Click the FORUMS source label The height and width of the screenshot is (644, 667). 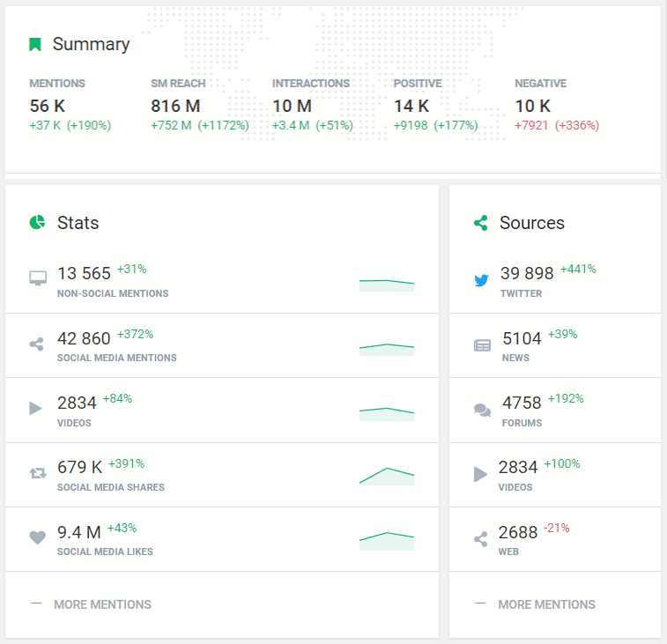click(522, 423)
